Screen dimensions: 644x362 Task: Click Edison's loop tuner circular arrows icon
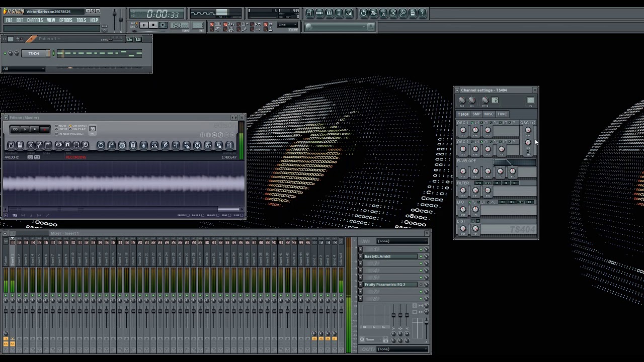[x=197, y=145]
